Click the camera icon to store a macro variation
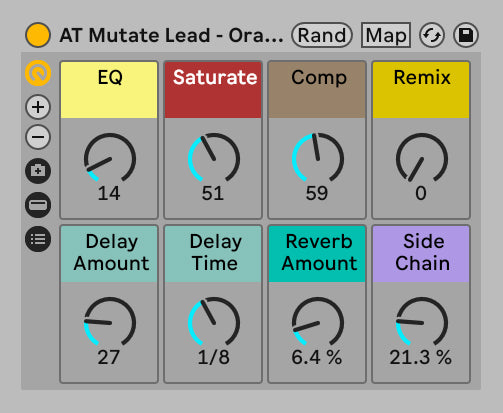Viewport: 503px width, 413px height. click(x=38, y=171)
